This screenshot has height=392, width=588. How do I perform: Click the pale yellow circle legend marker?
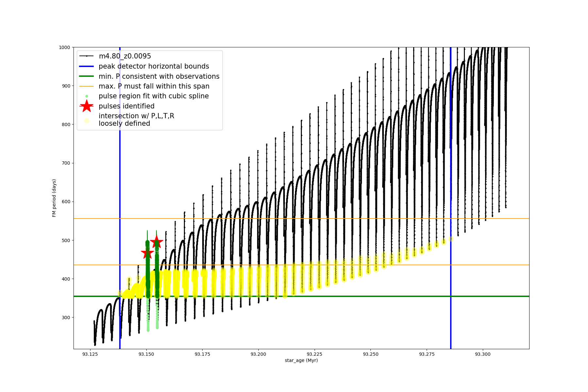coord(87,121)
